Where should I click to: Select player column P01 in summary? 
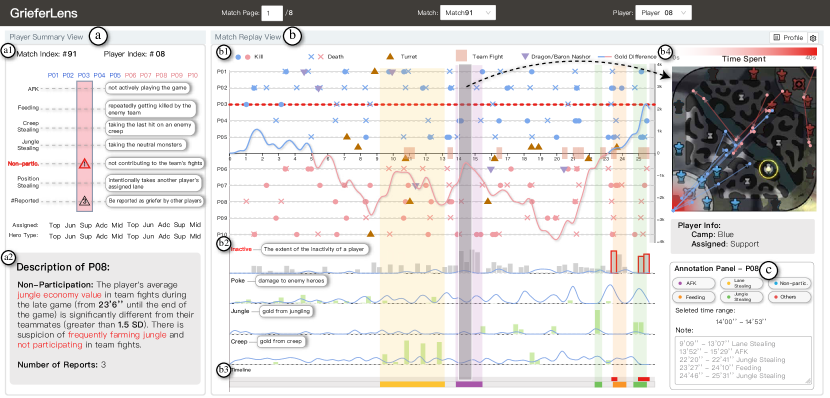point(53,76)
